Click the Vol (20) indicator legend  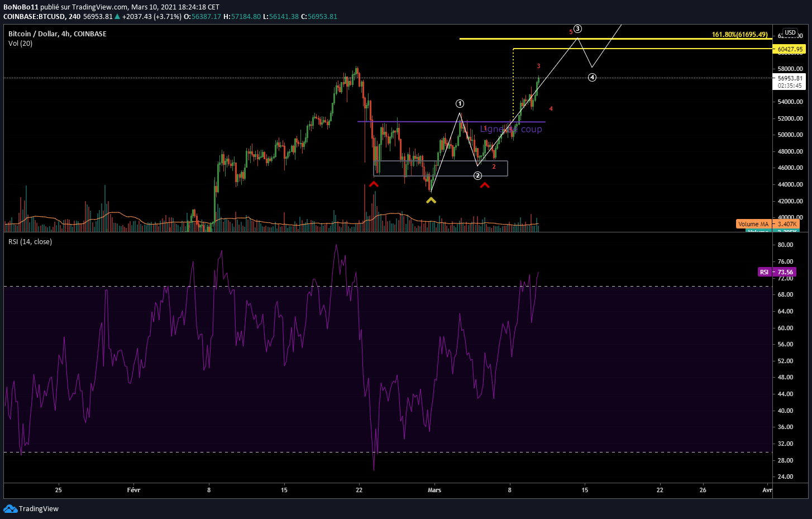[x=20, y=43]
